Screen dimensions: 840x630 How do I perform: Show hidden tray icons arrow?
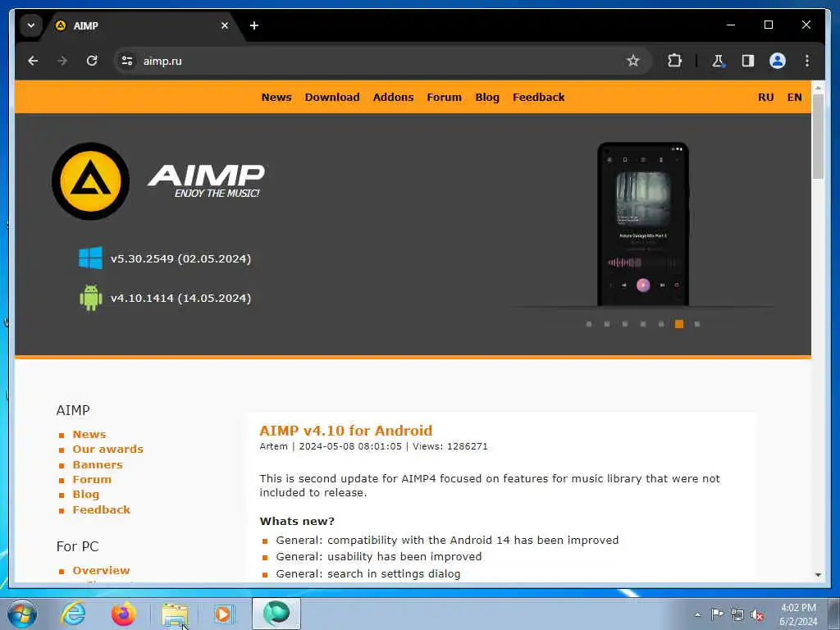click(x=697, y=614)
